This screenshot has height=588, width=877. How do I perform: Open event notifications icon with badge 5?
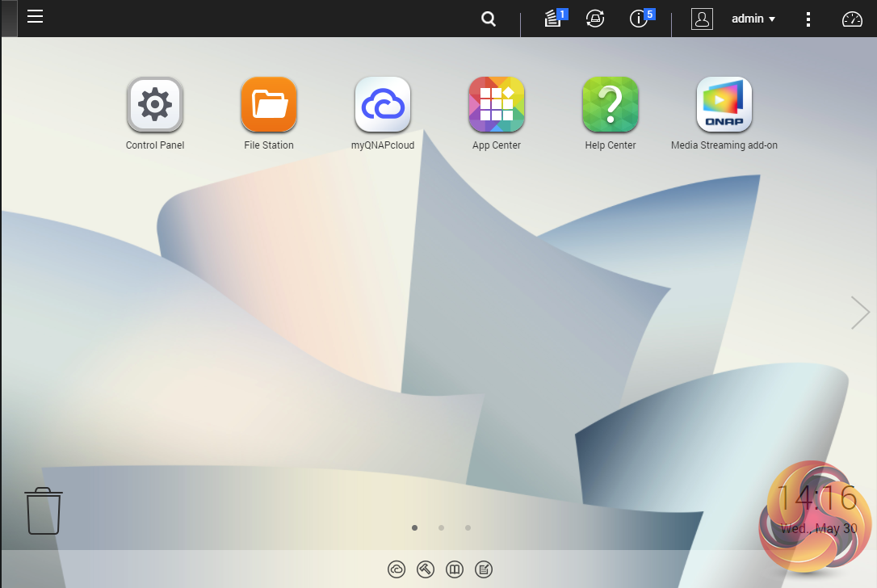coord(641,18)
